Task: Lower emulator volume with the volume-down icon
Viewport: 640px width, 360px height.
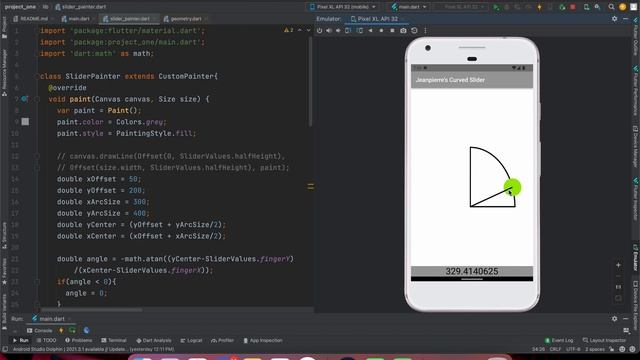Action: [338, 31]
